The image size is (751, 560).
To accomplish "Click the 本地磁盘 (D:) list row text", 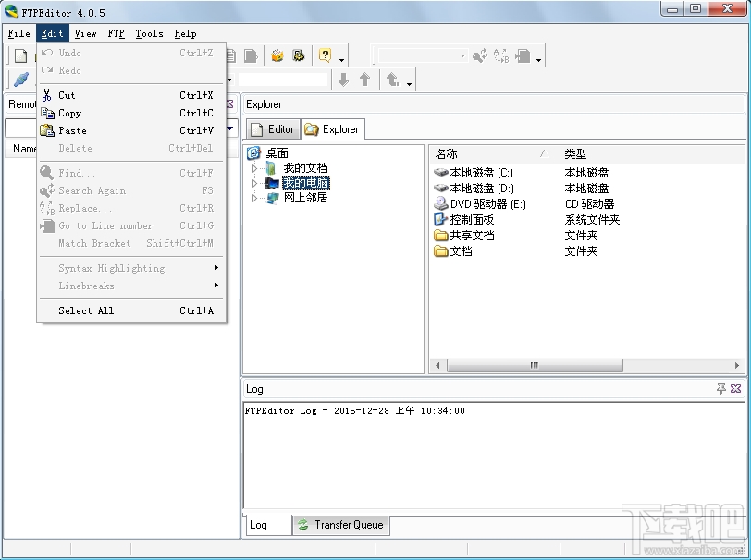I will [482, 189].
